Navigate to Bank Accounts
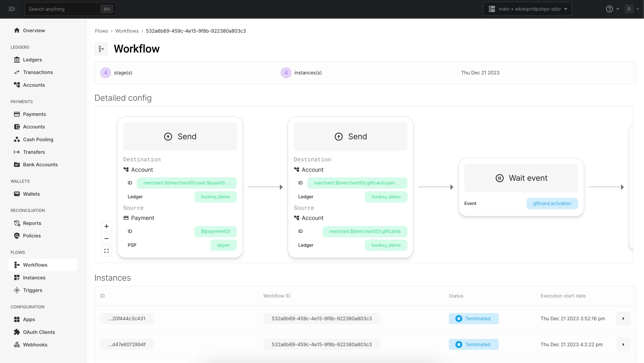 point(40,164)
